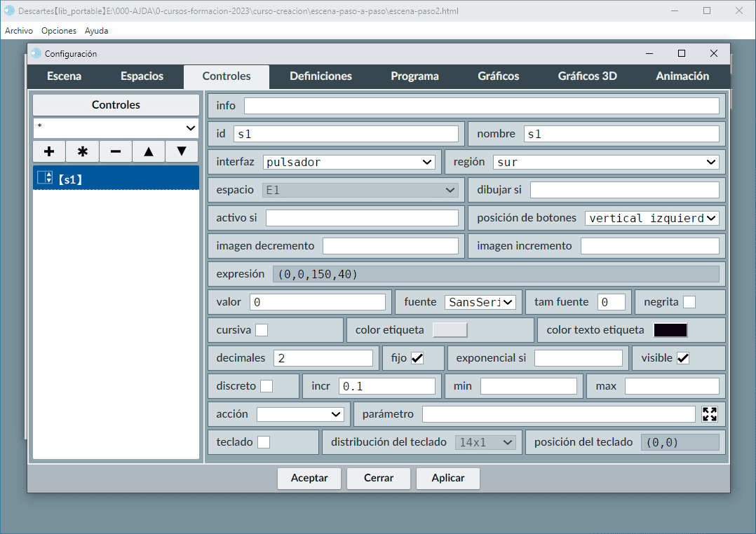The image size is (756, 534).
Task: Switch to the Gráficos 3D tab
Action: [587, 76]
